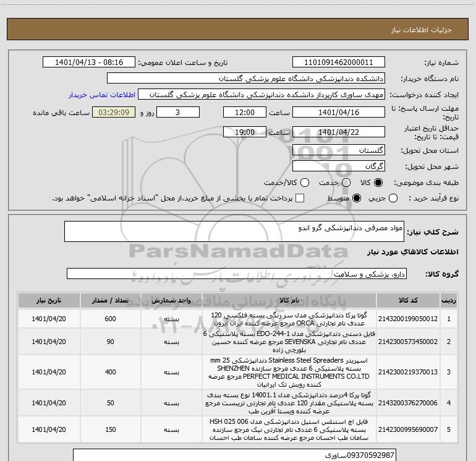Image resolution: width=476 pixels, height=461 pixels.
Task: Select item code 2143200199050012 in row 1
Action: click(x=408, y=319)
